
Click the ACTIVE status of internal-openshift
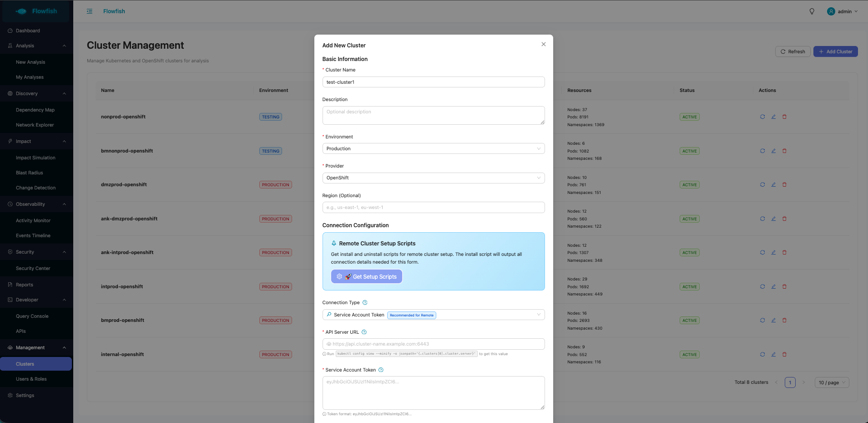(690, 355)
